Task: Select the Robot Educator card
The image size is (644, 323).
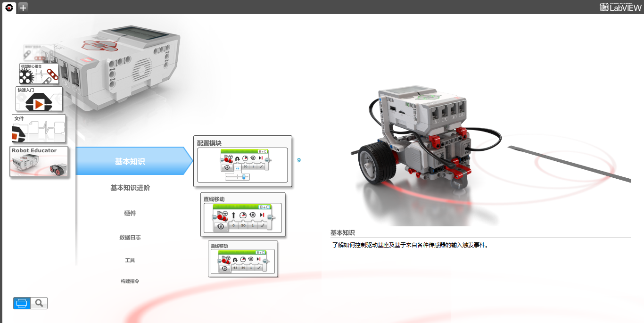Action: click(x=39, y=162)
